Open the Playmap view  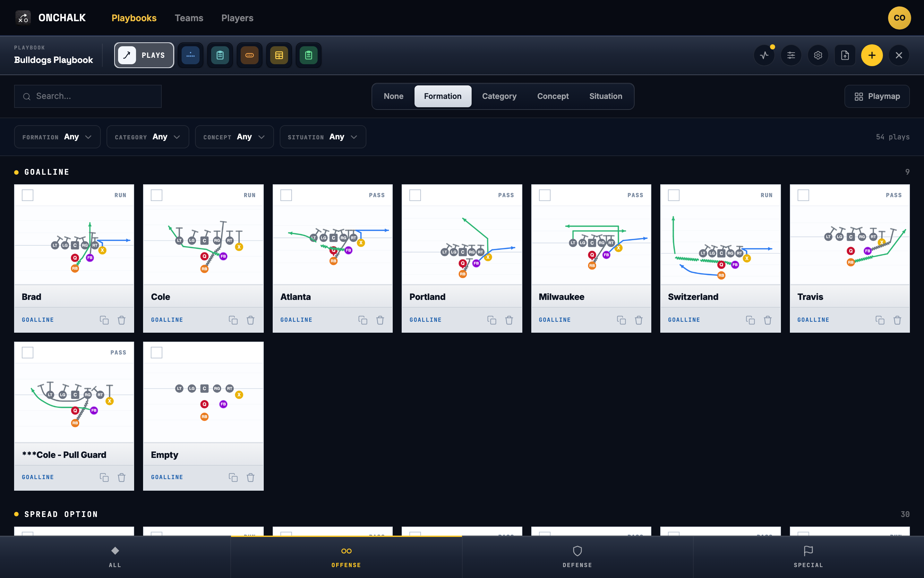(x=877, y=96)
